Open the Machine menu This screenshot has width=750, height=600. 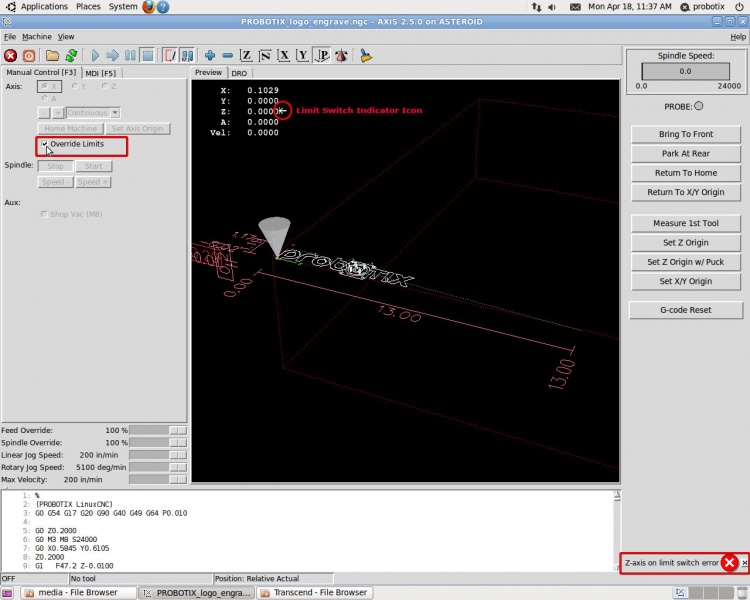tap(36, 36)
